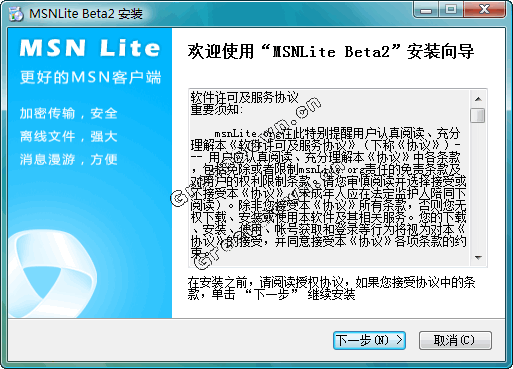Viewport: 513px width, 369px height.
Task: Click the 更好的MSN客户端 tagline
Action: pos(90,77)
